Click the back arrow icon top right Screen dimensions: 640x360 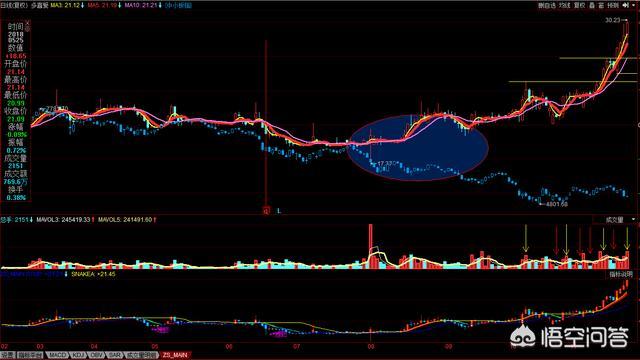click(626, 5)
